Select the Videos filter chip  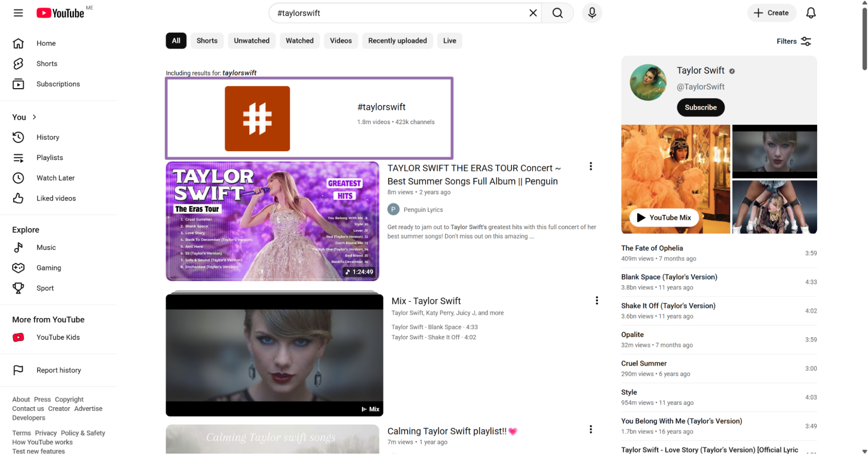341,41
